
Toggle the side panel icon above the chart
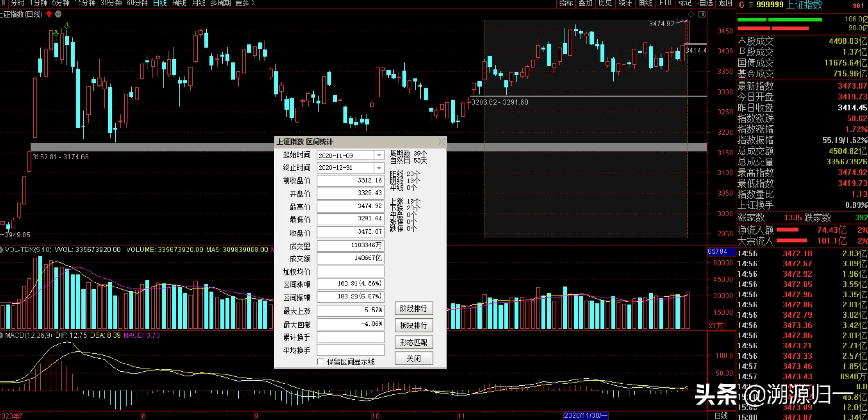click(702, 15)
